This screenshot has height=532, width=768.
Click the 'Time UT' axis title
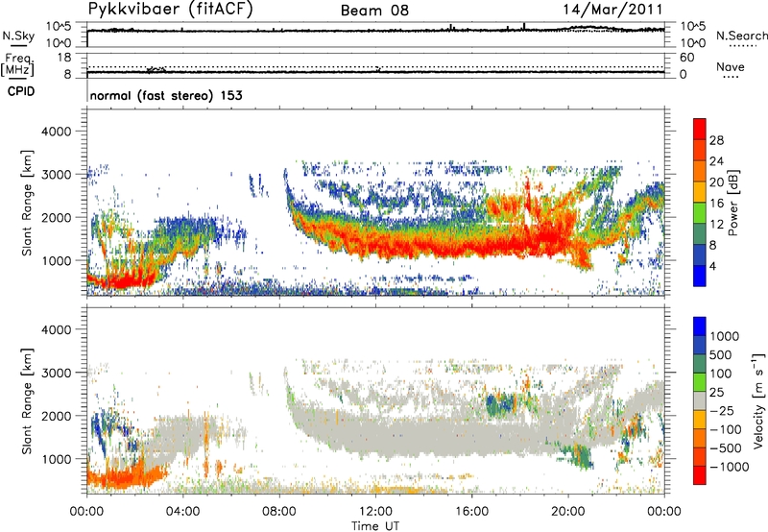pos(375,526)
